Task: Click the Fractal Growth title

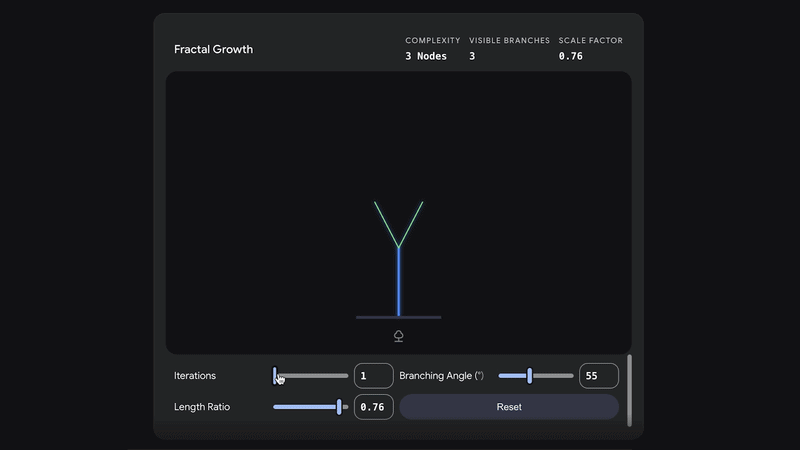Action: click(213, 49)
